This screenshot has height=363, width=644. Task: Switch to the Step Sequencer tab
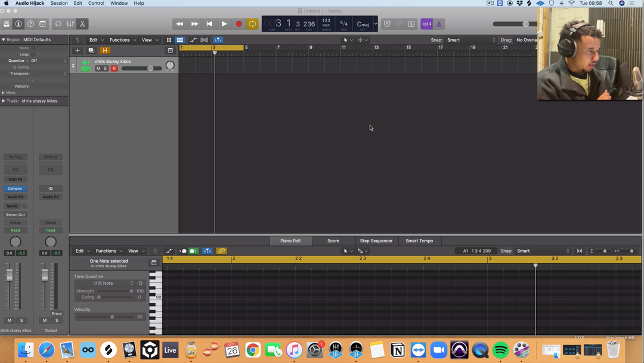[376, 241]
